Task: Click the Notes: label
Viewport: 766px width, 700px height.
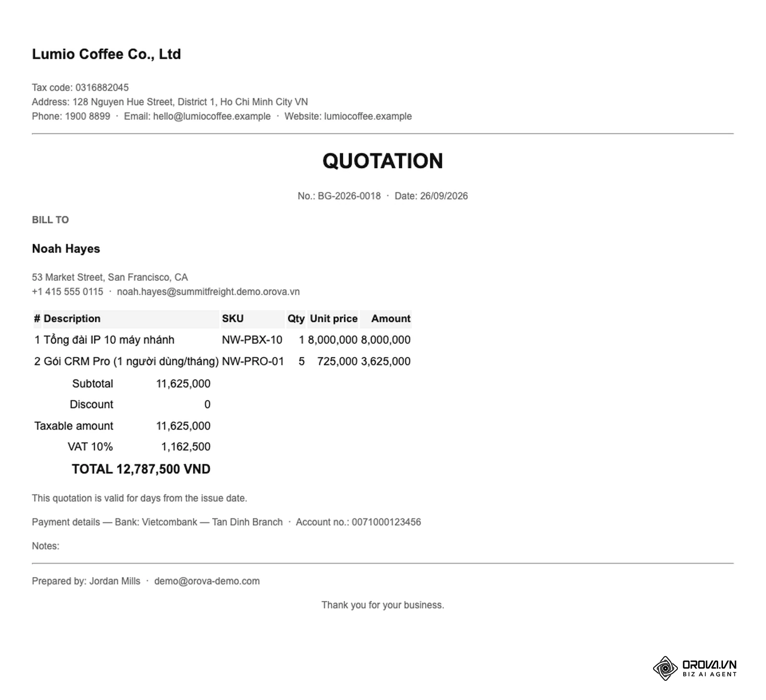Action: pyautogui.click(x=45, y=546)
